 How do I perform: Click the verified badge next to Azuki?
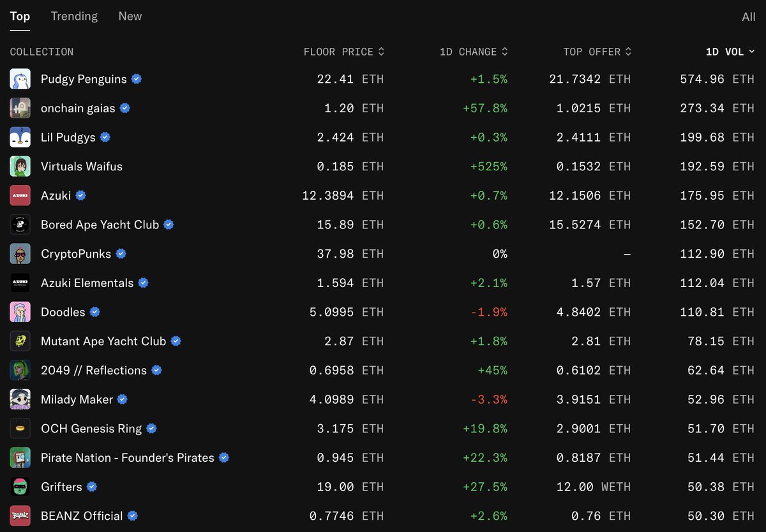(80, 196)
